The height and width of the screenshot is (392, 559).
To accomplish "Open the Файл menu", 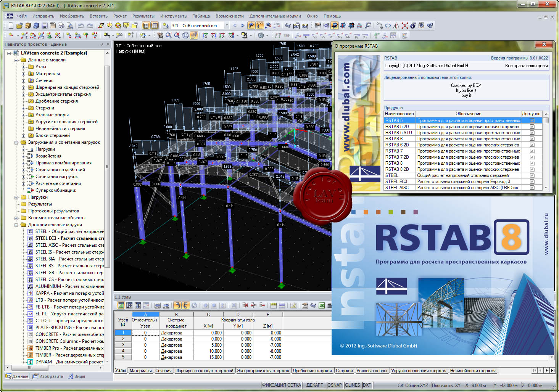I will click(21, 16).
